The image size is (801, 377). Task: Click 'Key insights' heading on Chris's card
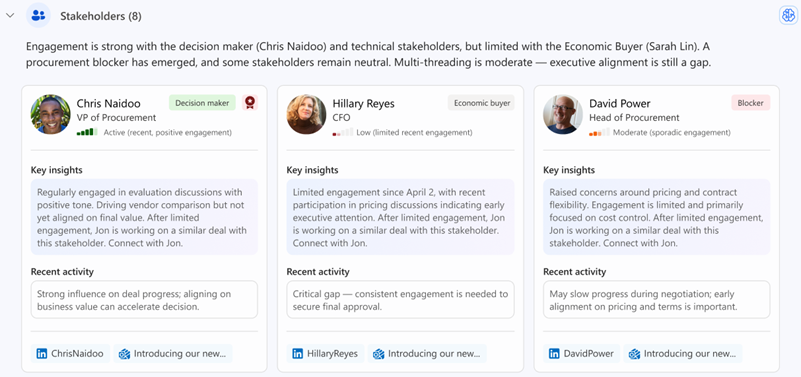coord(56,170)
